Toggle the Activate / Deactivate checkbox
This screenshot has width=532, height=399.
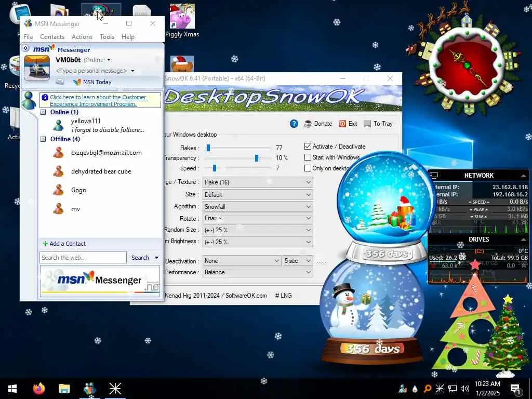308,146
